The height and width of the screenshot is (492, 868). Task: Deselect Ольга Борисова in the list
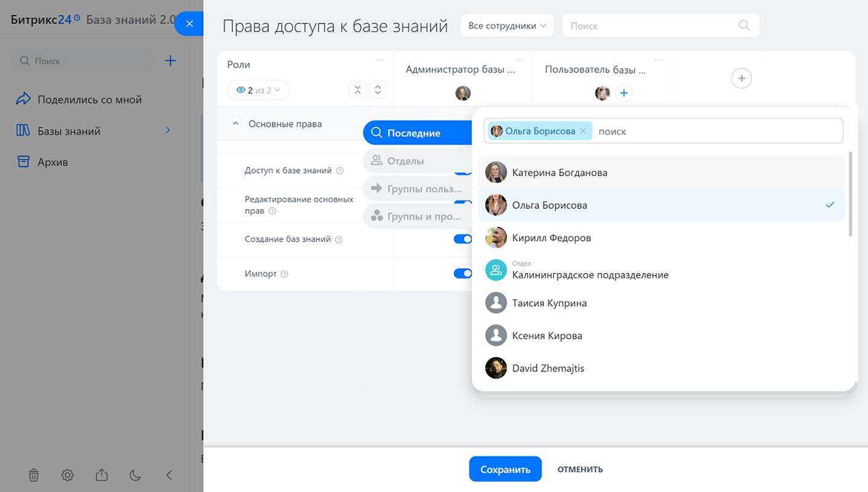(x=662, y=205)
